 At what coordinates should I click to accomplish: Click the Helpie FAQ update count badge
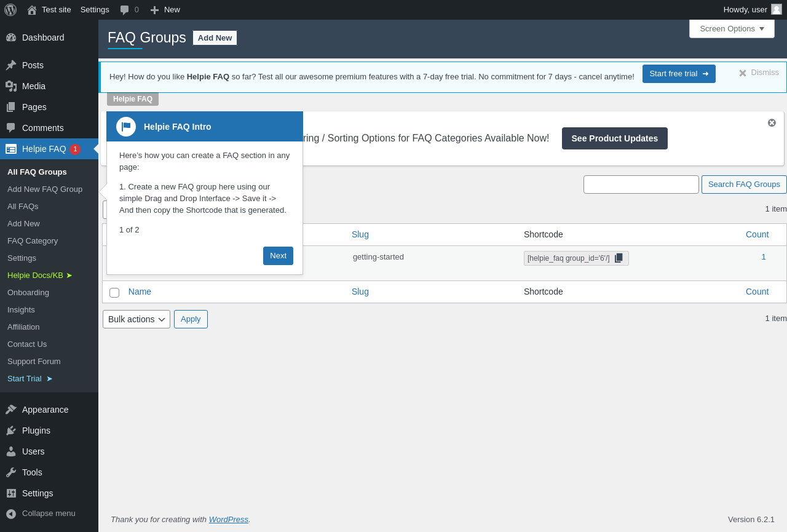[75, 149]
